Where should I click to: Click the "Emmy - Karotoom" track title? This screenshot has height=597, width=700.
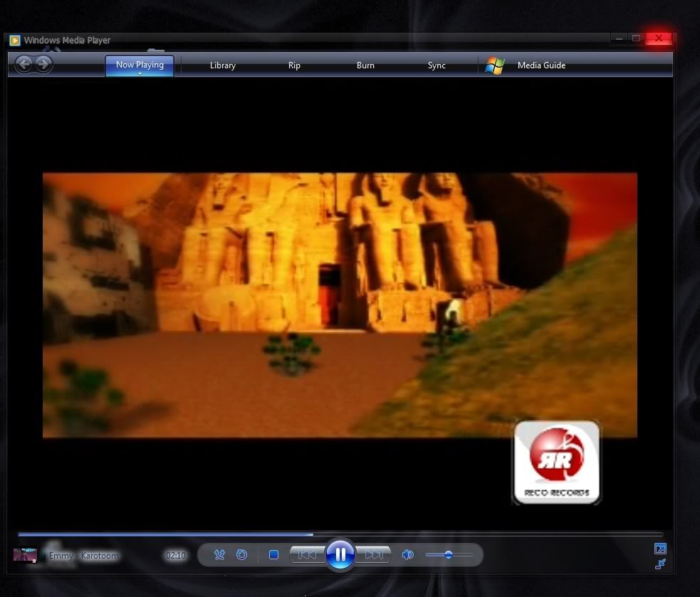[x=84, y=556]
